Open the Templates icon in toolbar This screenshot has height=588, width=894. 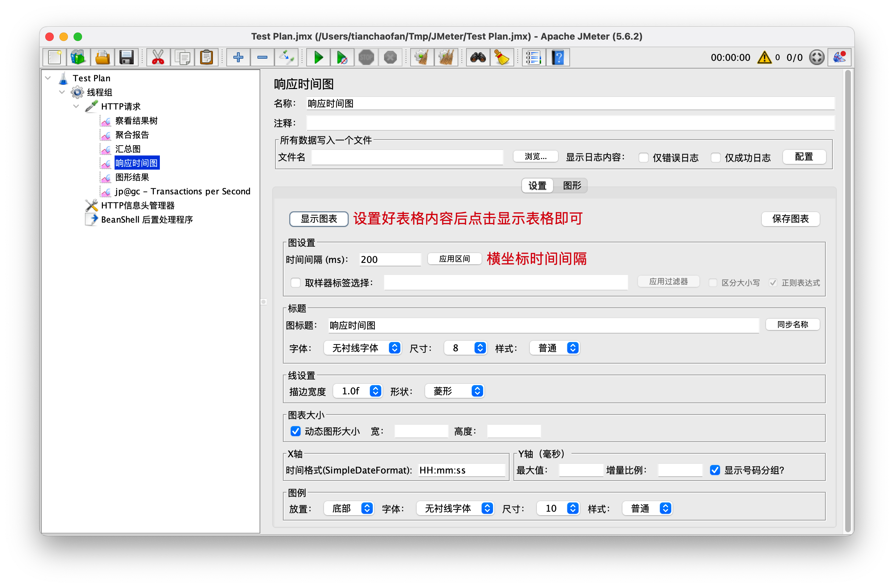click(79, 57)
